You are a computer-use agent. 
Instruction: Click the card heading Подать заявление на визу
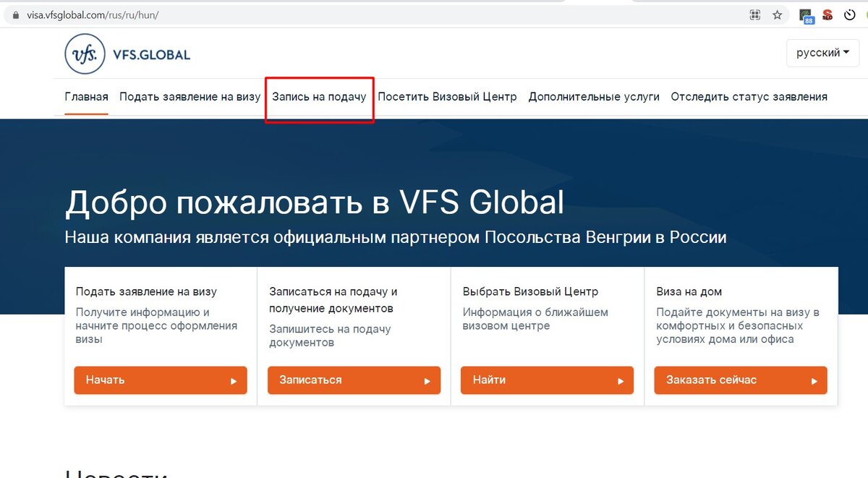tap(146, 291)
